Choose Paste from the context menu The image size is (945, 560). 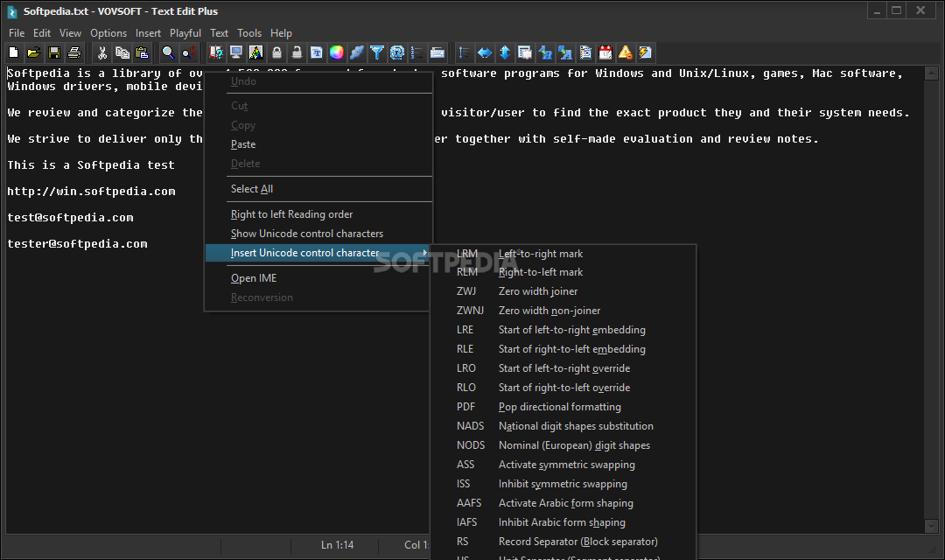[x=318, y=144]
